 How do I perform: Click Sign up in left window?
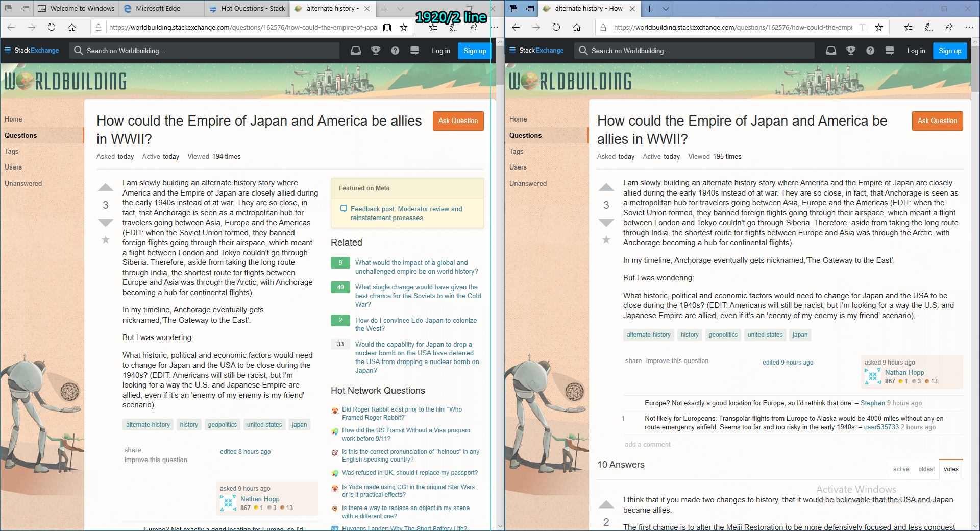point(475,51)
